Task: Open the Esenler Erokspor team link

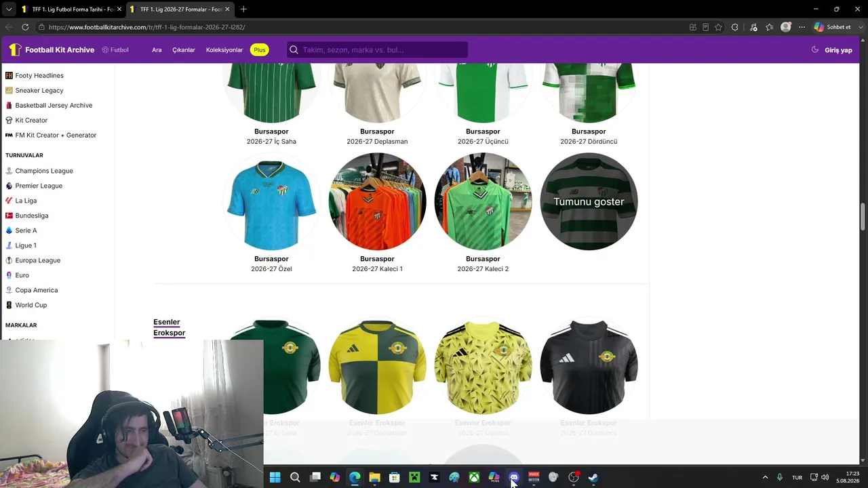Action: point(169,327)
